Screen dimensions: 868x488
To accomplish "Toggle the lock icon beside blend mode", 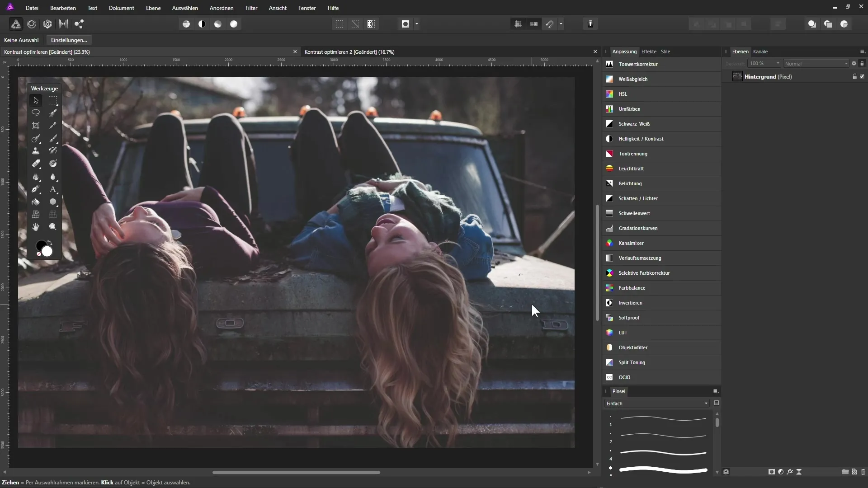I will click(x=862, y=64).
